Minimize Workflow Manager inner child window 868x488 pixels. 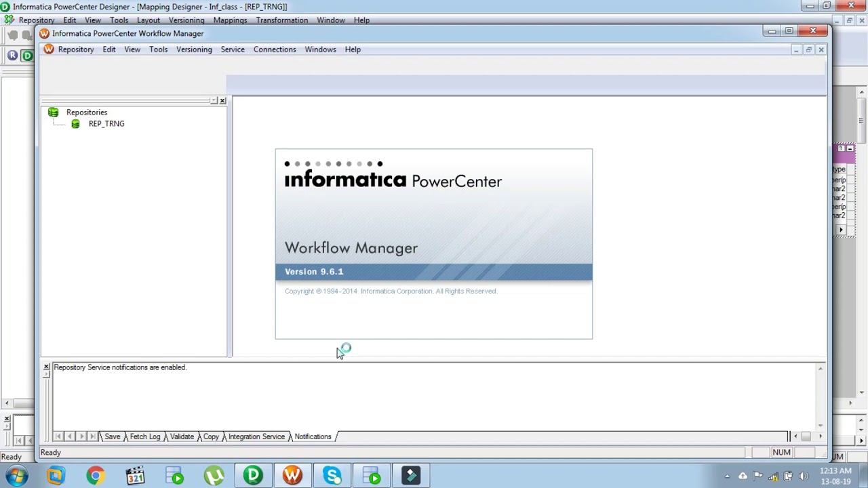[x=796, y=49]
